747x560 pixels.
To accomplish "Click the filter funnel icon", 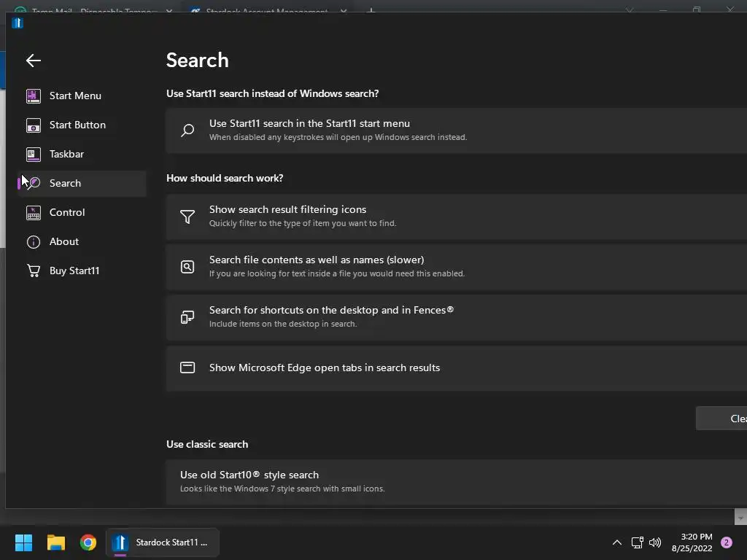I will click(x=187, y=217).
